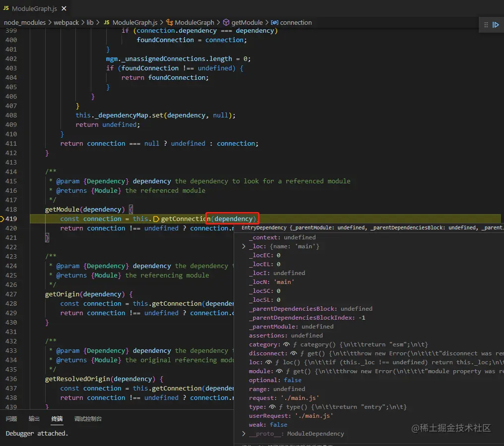
Task: Click the request './main.js' value
Action: tap(300, 398)
